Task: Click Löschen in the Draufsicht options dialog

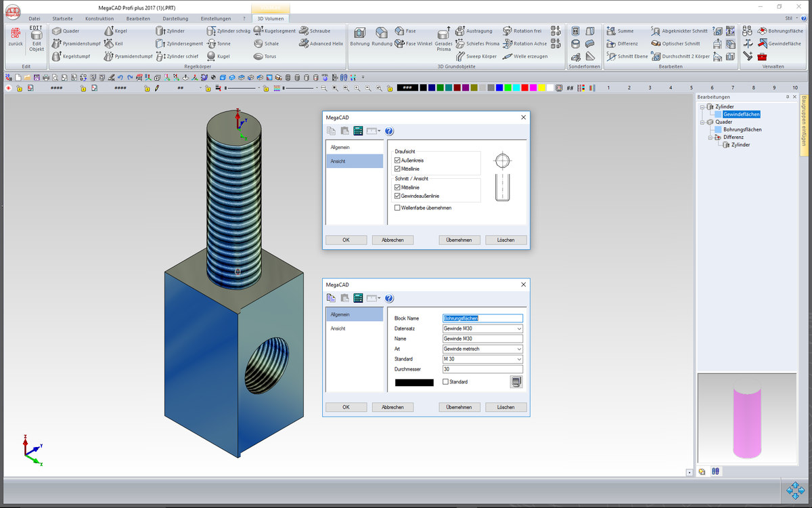Action: tap(505, 240)
